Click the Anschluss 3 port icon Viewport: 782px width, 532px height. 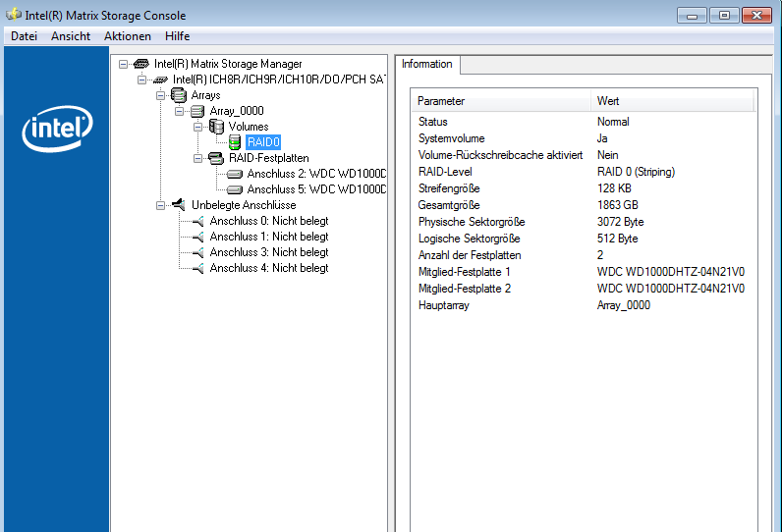pos(198,252)
